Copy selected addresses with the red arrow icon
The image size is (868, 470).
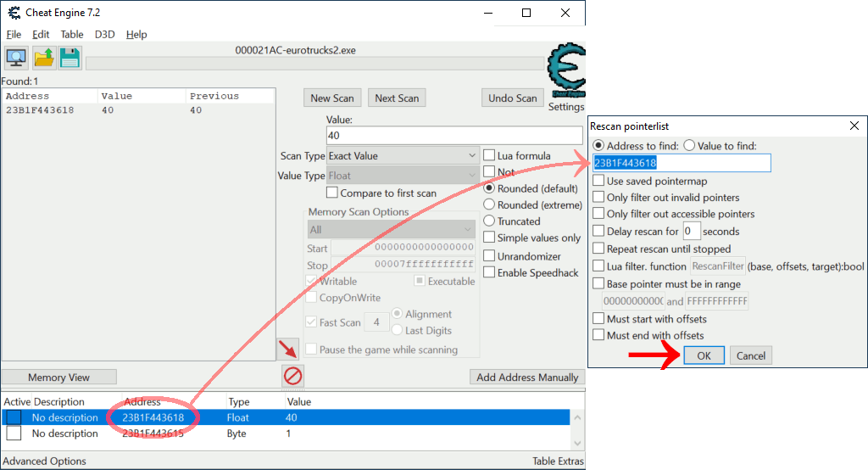click(x=287, y=350)
